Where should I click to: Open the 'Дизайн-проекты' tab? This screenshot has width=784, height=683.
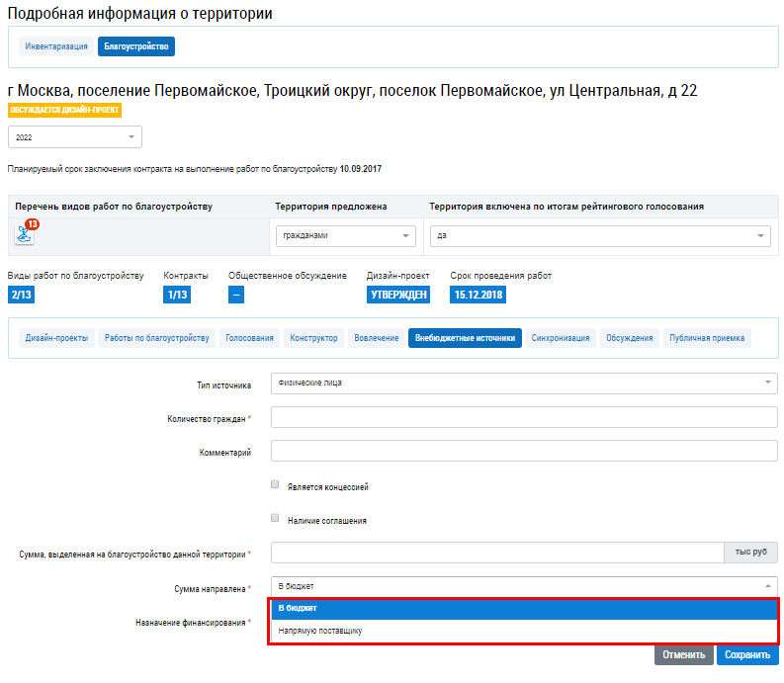click(56, 338)
